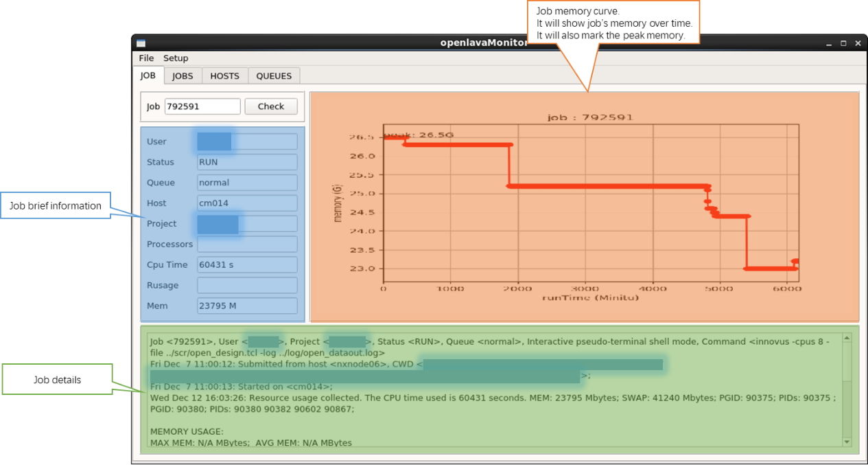Screen dimensions: 868x465
Task: Select the Project field
Action: pos(247,224)
